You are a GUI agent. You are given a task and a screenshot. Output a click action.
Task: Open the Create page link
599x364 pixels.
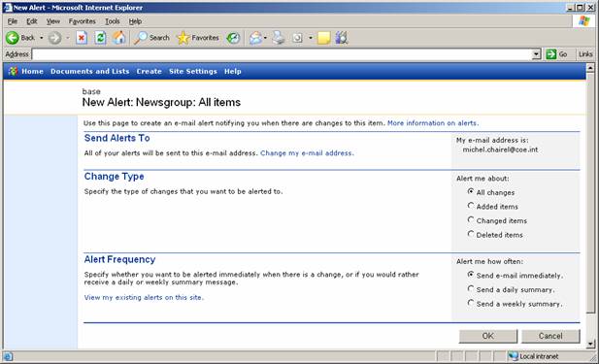click(x=149, y=72)
